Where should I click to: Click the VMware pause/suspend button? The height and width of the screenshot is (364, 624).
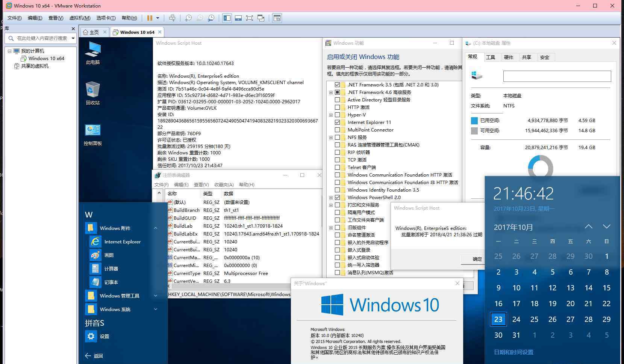[x=150, y=18]
